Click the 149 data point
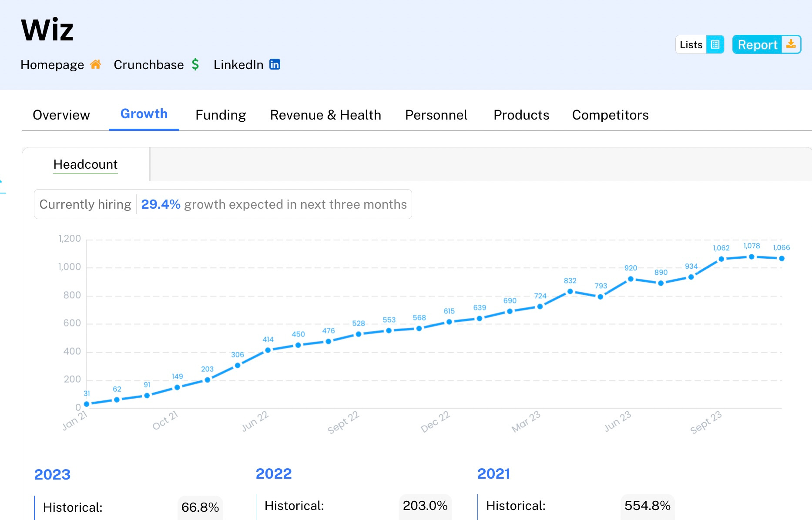Screen dimensions: 812x520 tap(177, 387)
